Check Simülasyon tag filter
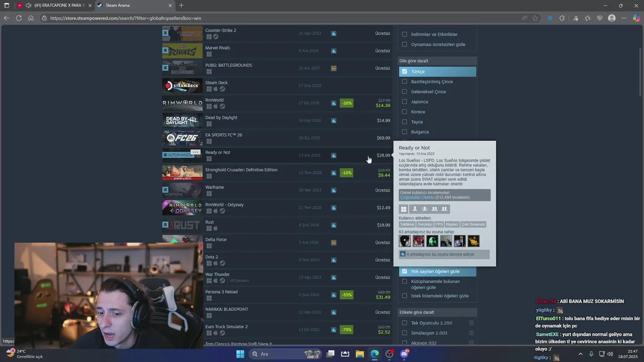 click(x=405, y=333)
